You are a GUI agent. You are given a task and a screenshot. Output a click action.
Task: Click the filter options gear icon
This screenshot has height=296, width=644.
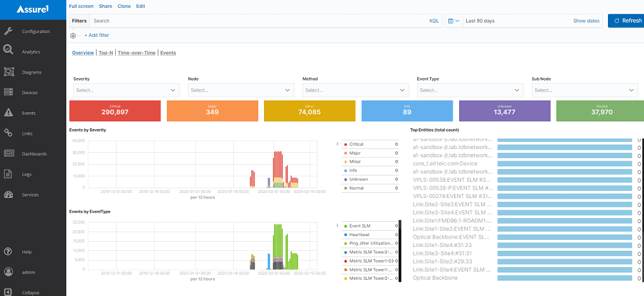point(73,35)
